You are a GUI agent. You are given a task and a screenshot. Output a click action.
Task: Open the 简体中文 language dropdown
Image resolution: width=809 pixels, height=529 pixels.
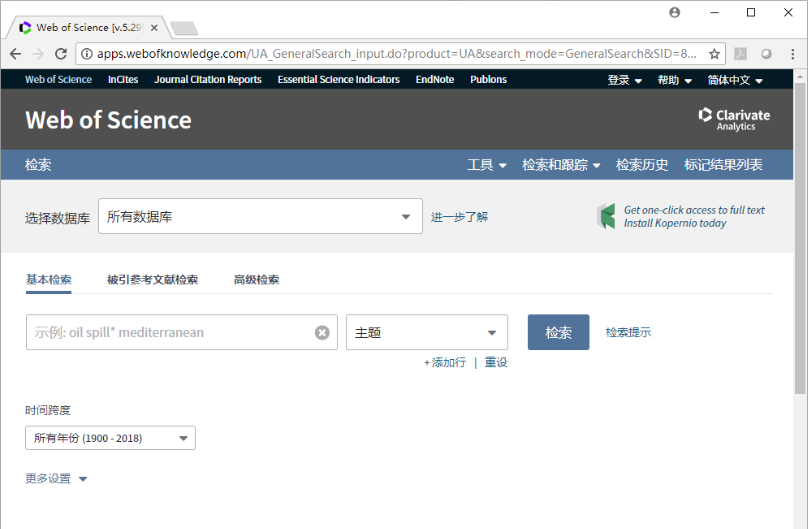point(735,80)
